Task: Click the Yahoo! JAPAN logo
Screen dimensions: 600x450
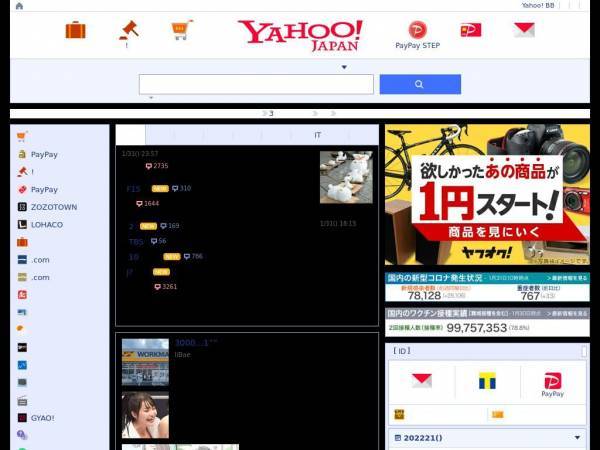Action: pyautogui.click(x=300, y=36)
